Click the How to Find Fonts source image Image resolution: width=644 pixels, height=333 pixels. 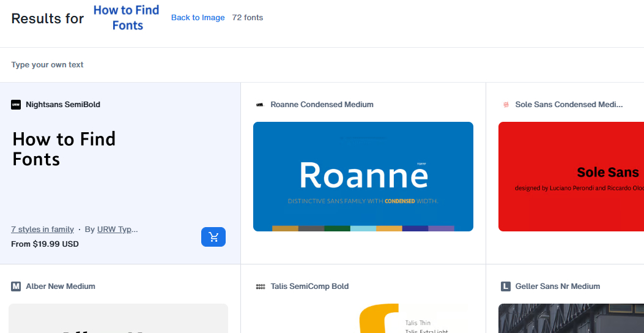[x=127, y=18]
